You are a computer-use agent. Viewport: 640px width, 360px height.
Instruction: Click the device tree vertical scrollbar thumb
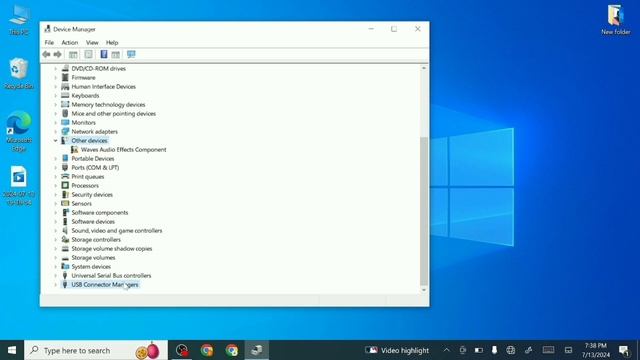[424, 211]
